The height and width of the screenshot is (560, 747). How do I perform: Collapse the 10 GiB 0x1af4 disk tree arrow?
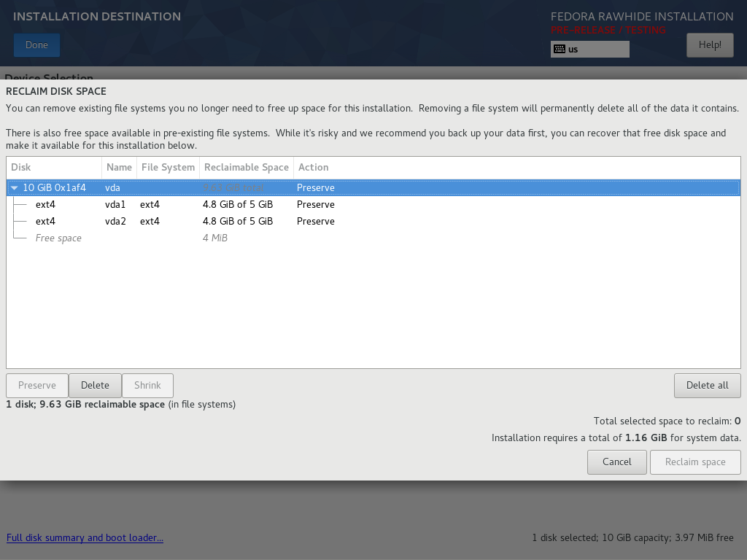coord(15,188)
